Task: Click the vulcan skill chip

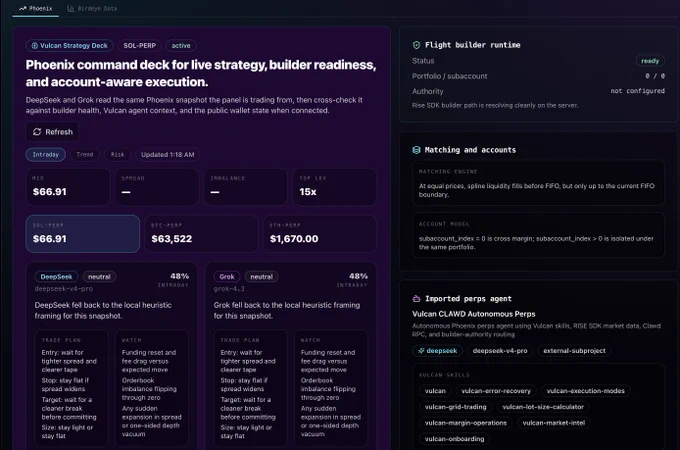Action: 435,391
